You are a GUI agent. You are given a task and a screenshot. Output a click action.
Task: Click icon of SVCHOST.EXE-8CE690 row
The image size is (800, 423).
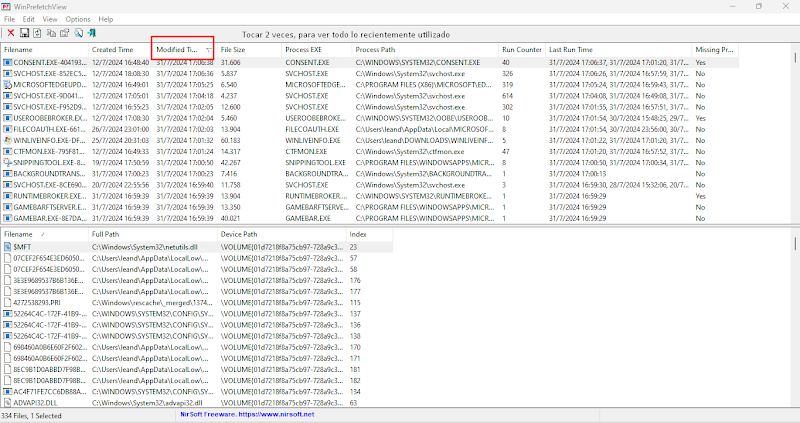(7, 185)
